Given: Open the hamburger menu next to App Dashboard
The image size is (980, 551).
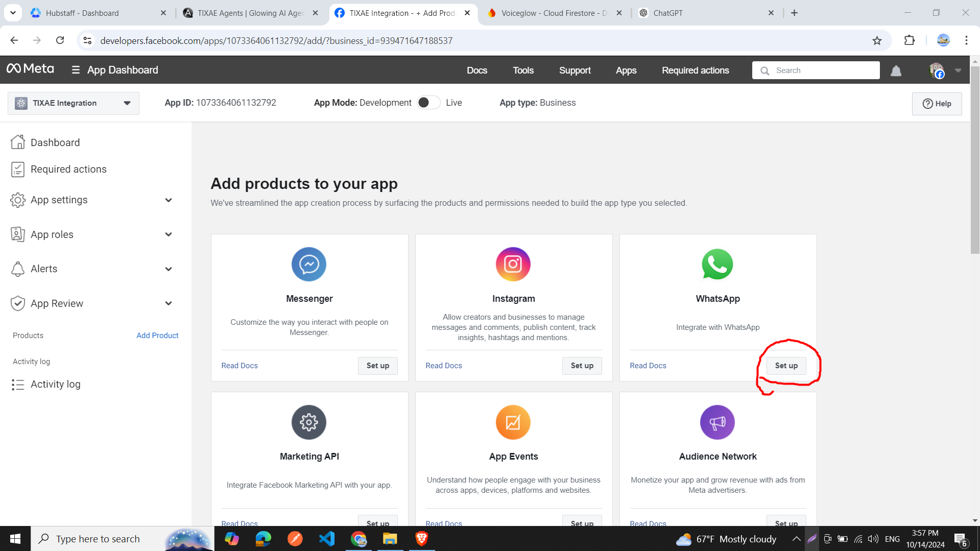Looking at the screenshot, I should pyautogui.click(x=75, y=69).
